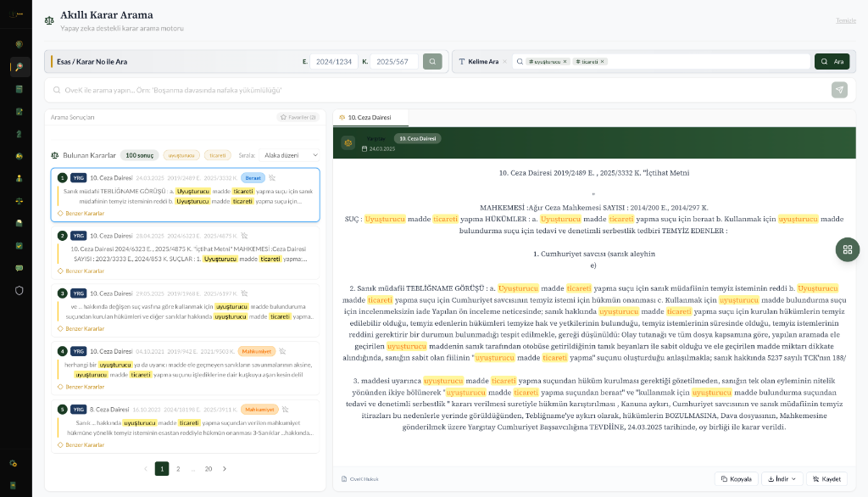
Task: Click the Temizle link at the top right
Action: [846, 20]
